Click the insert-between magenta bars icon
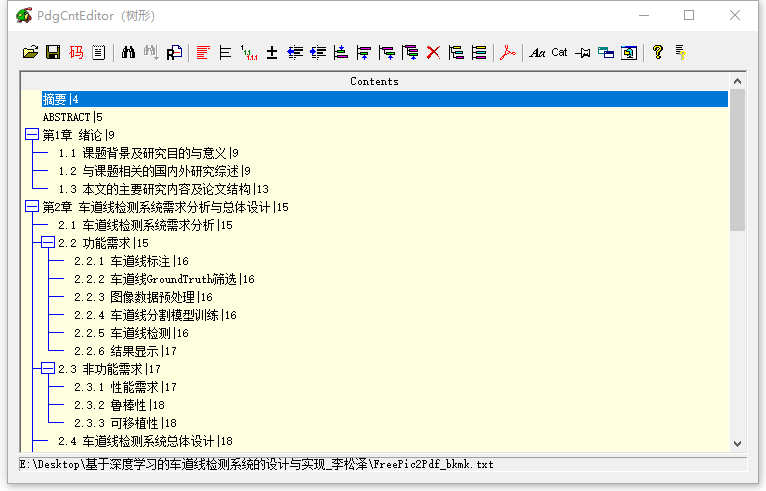766x491 pixels. 340,52
